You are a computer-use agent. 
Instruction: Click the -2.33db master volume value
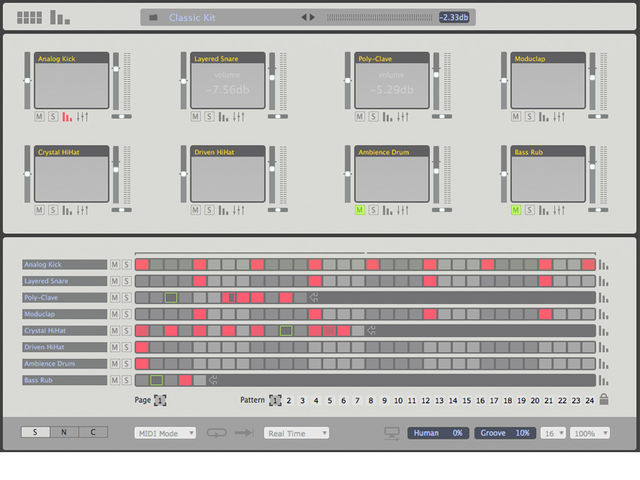[454, 17]
